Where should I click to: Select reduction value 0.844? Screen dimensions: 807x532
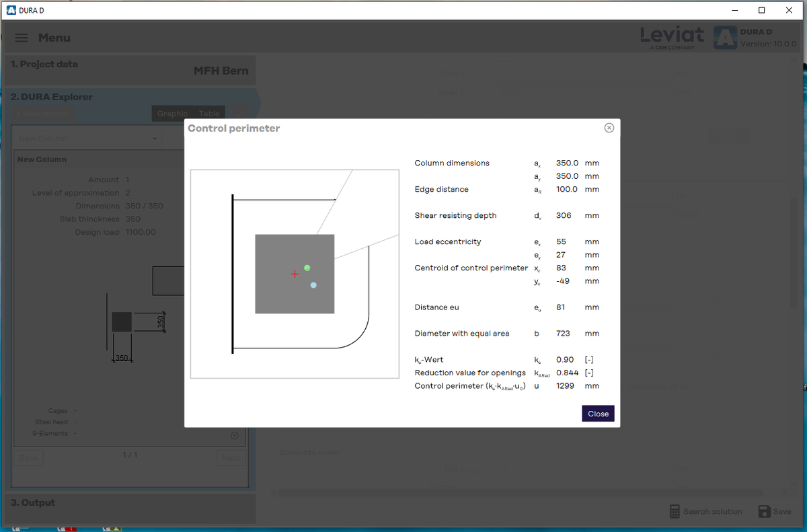[568, 373]
